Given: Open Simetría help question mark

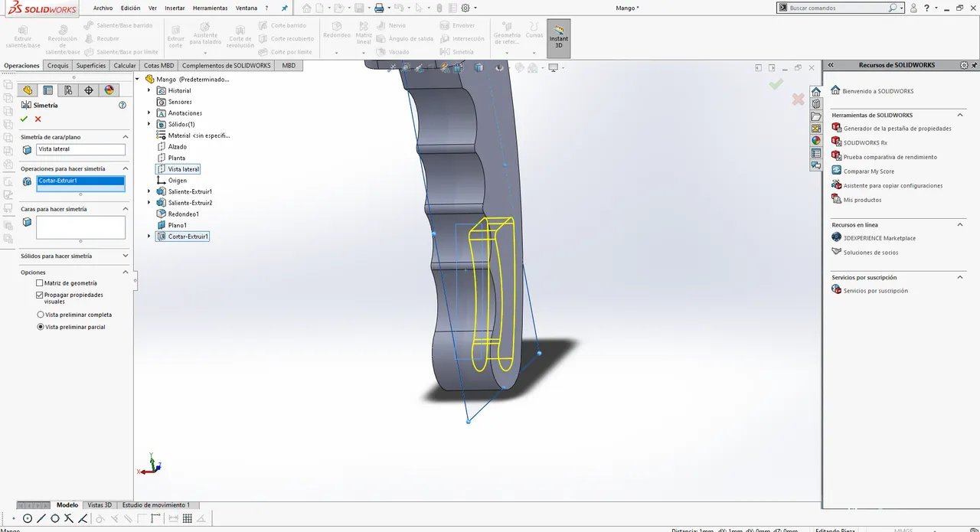Looking at the screenshot, I should (x=122, y=105).
